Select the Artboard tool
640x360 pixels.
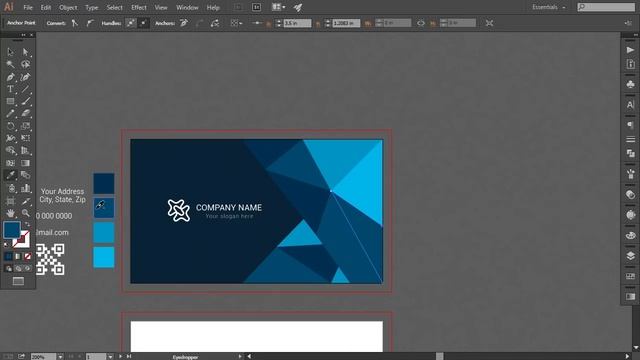point(10,201)
